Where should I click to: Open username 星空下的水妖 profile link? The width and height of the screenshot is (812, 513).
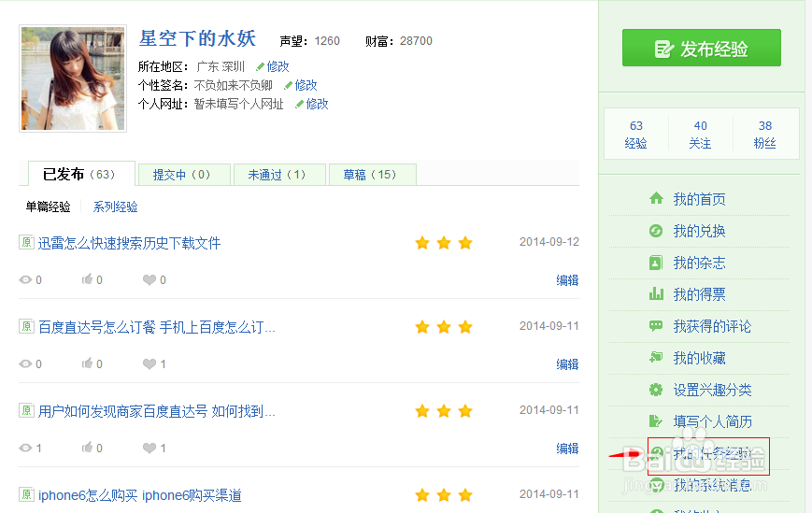point(197,39)
